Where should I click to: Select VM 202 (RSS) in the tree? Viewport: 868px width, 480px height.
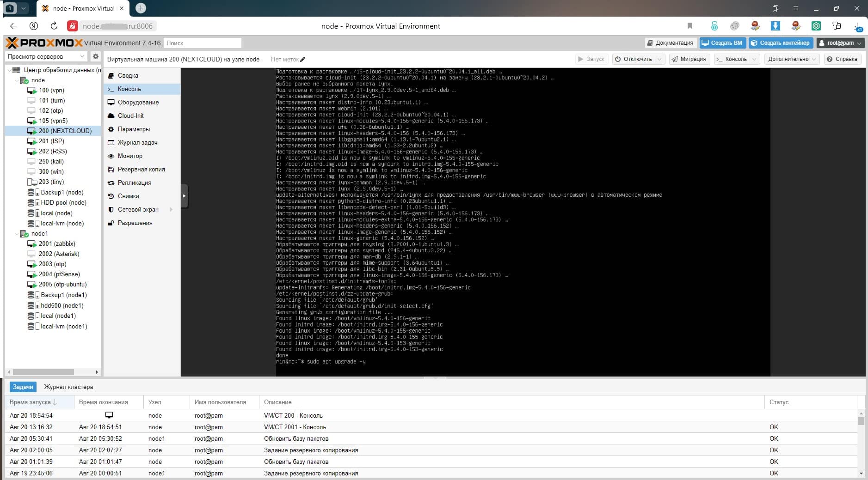53,151
